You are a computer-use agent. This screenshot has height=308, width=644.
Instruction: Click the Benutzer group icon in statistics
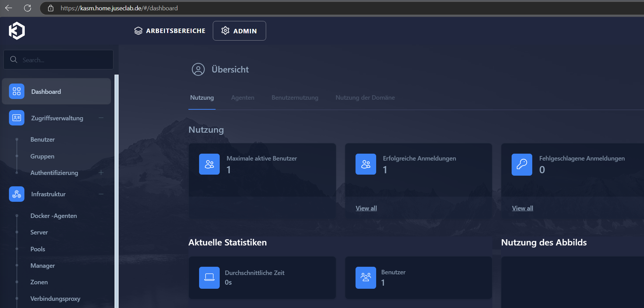point(366,278)
